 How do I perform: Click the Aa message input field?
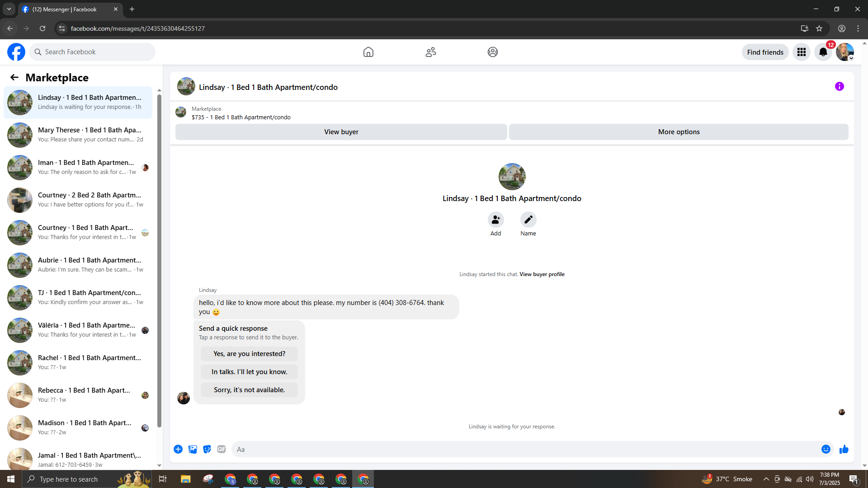[x=524, y=449]
